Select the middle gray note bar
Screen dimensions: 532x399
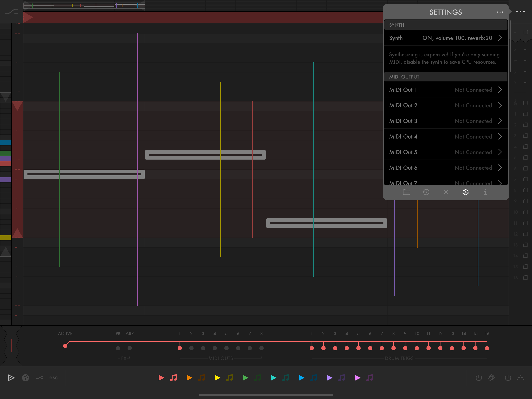point(205,155)
